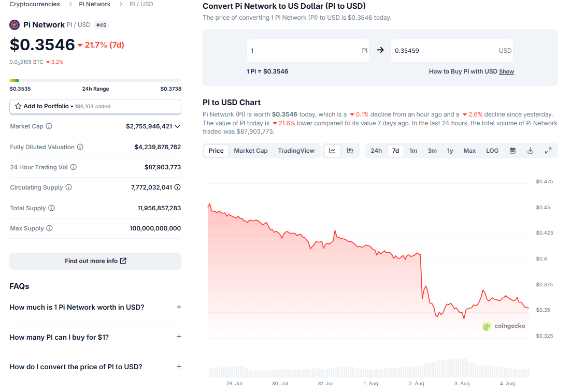Click the Pi Network coin logo
The height and width of the screenshot is (392, 585).
[x=15, y=25]
